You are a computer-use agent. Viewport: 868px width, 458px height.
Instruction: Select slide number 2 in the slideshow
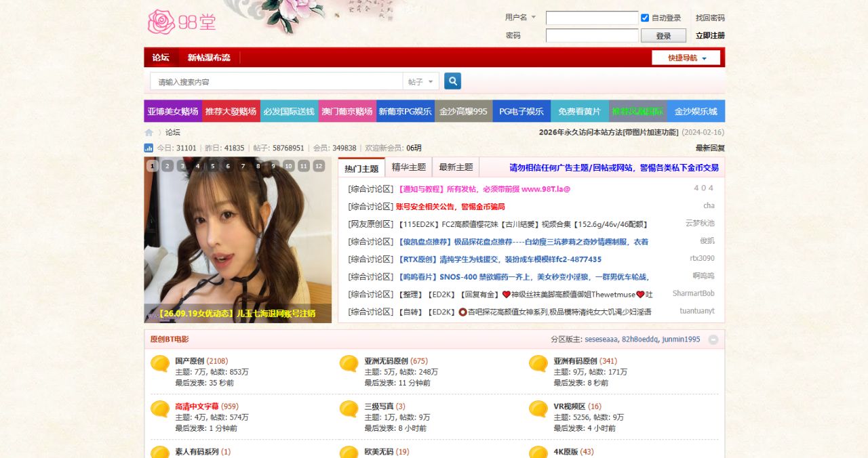pyautogui.click(x=167, y=166)
